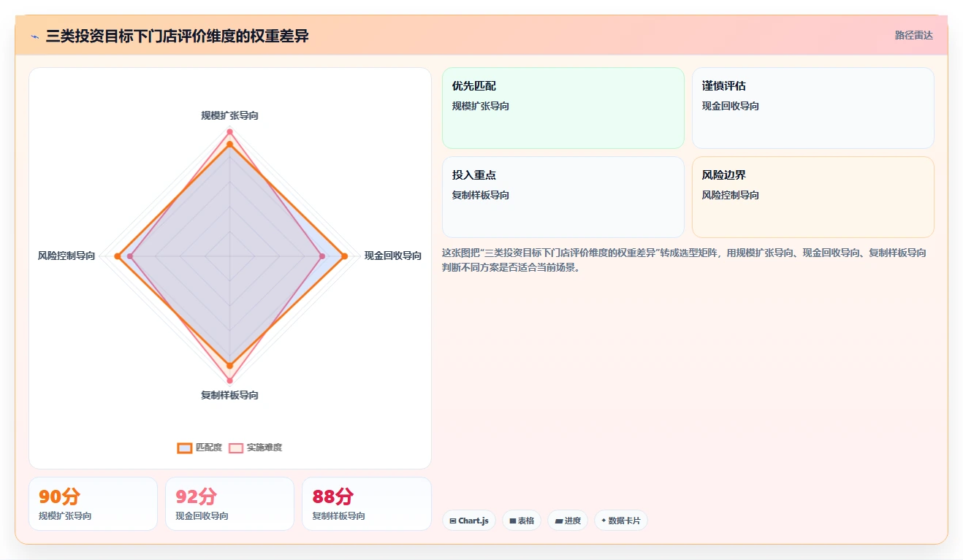Viewport: 963px width, 560px height.
Task: Click the pink 实施难度 legend swatch
Action: point(236,448)
